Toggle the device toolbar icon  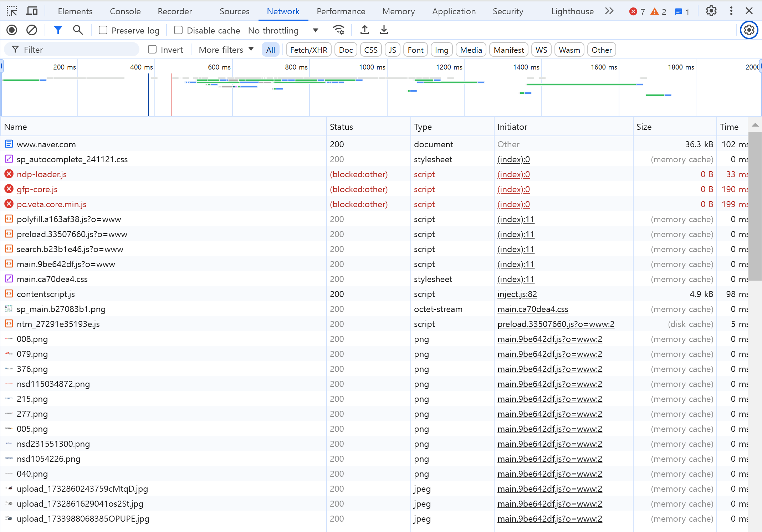click(x=32, y=11)
